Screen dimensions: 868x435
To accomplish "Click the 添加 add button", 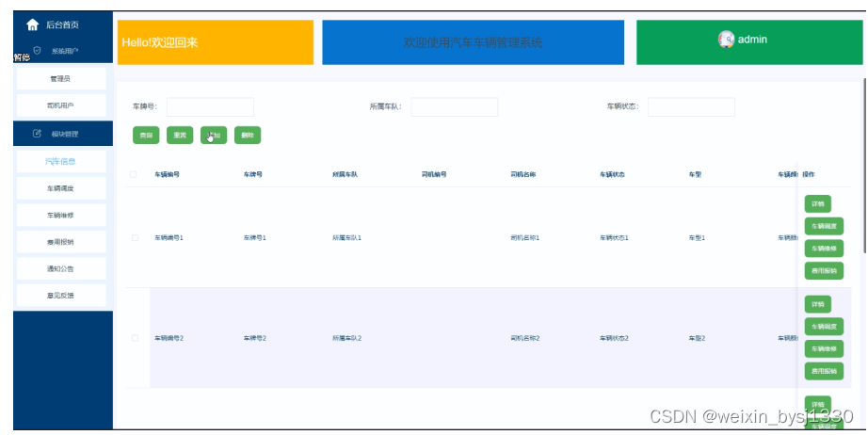I will (214, 135).
